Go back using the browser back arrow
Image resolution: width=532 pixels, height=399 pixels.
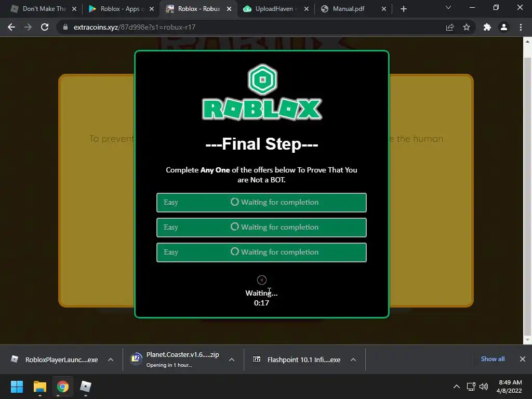[x=11, y=27]
